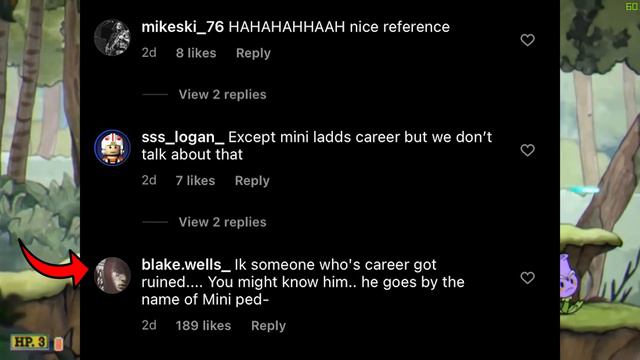Open blake.wells_ profile picture

[112, 276]
